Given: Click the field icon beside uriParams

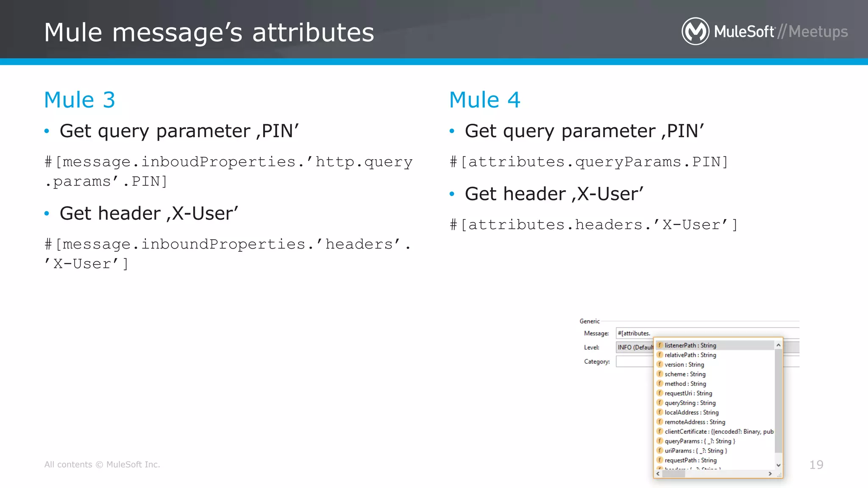Looking at the screenshot, I should [x=660, y=450].
